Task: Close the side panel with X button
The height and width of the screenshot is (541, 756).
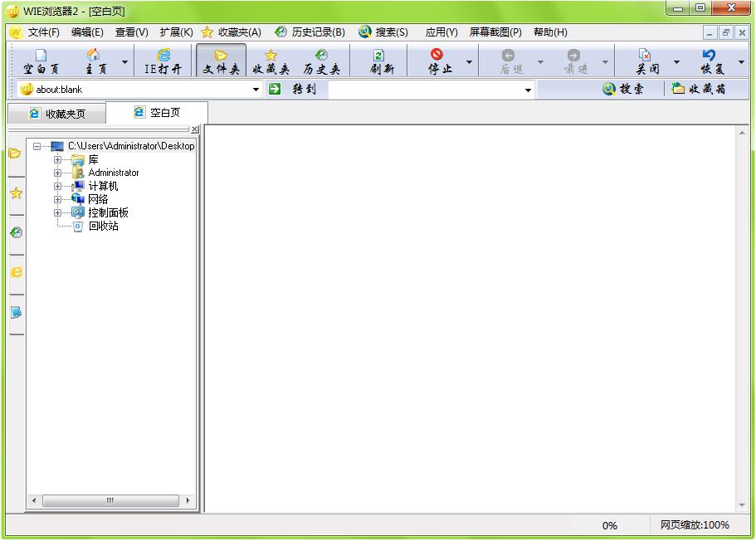Action: [x=195, y=129]
